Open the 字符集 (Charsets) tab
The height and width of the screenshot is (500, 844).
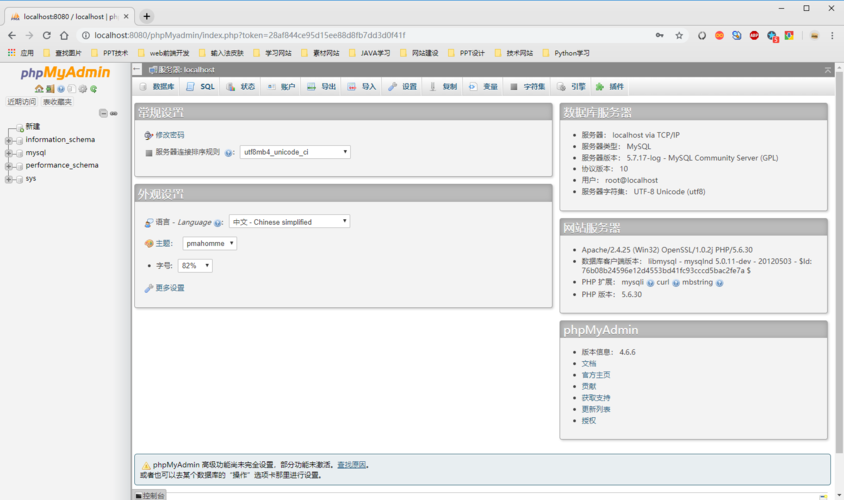pos(528,87)
